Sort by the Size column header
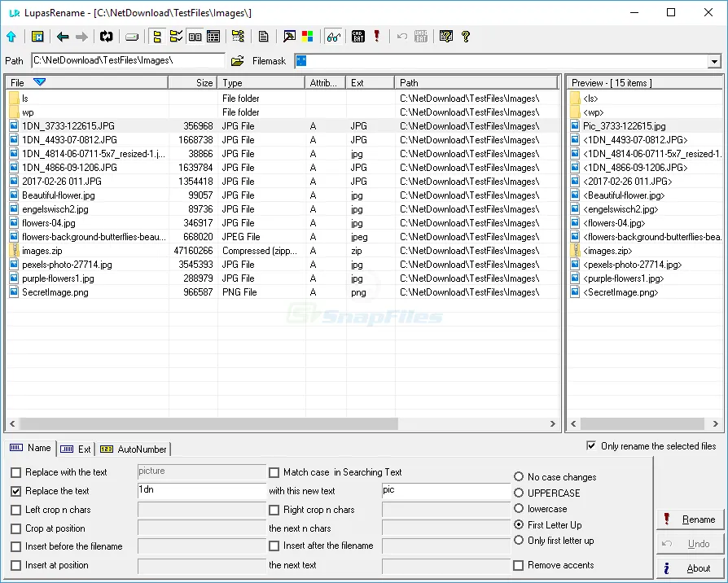The height and width of the screenshot is (583, 728). 193,82
